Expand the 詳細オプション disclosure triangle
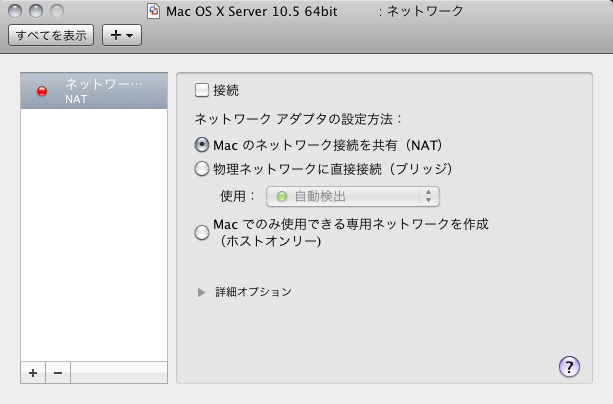613x404 pixels. 202,292
